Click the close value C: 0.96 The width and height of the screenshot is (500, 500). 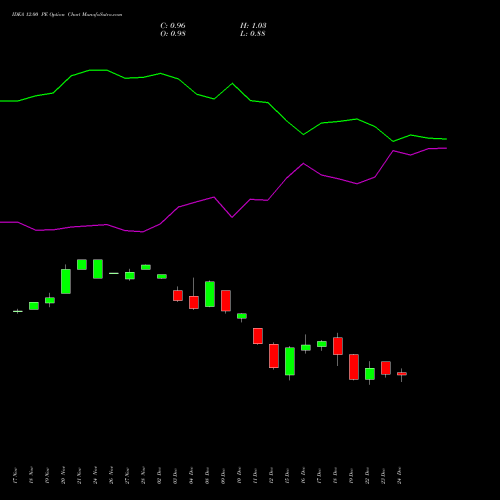click(173, 26)
